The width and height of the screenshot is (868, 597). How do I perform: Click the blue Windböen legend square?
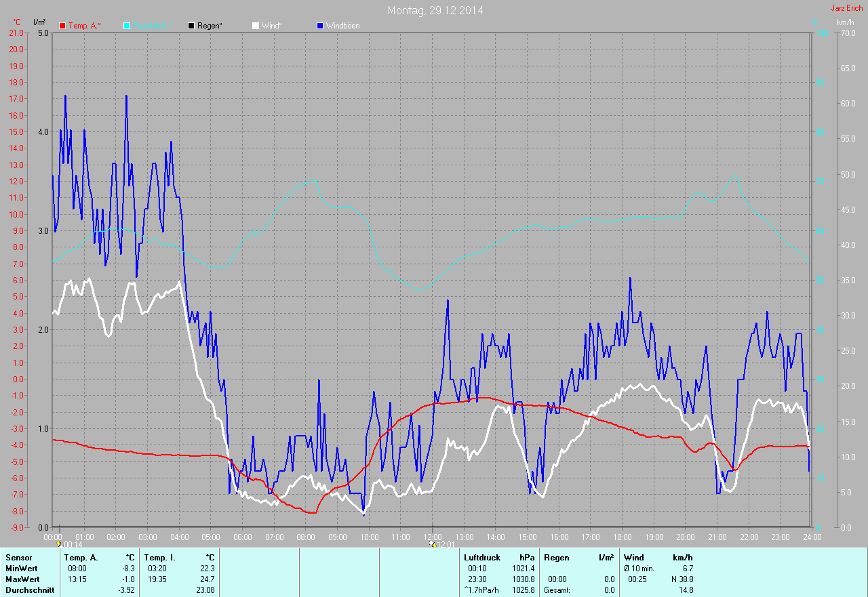320,26
